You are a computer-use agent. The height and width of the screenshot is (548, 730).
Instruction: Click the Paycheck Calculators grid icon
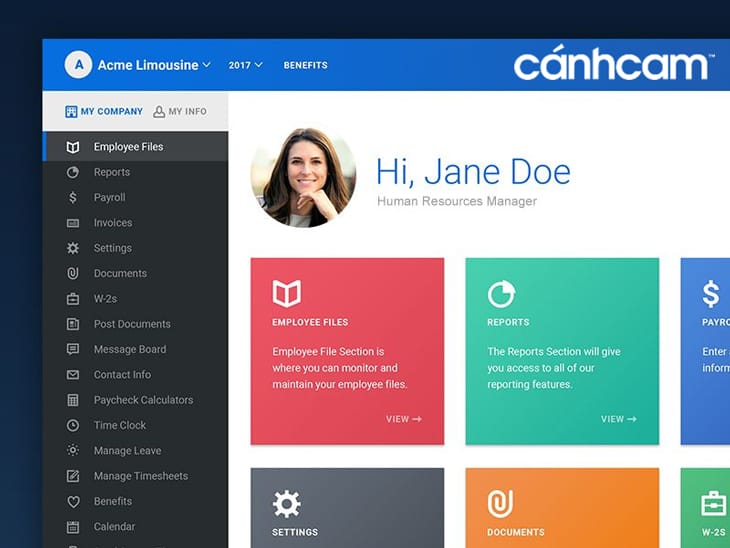click(73, 400)
